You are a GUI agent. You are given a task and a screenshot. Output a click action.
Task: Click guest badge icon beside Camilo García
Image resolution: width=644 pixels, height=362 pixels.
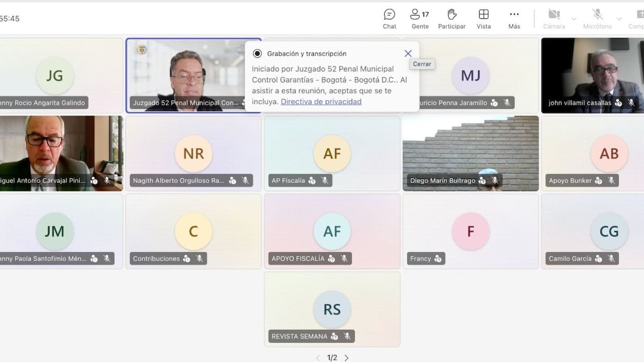pos(598,258)
